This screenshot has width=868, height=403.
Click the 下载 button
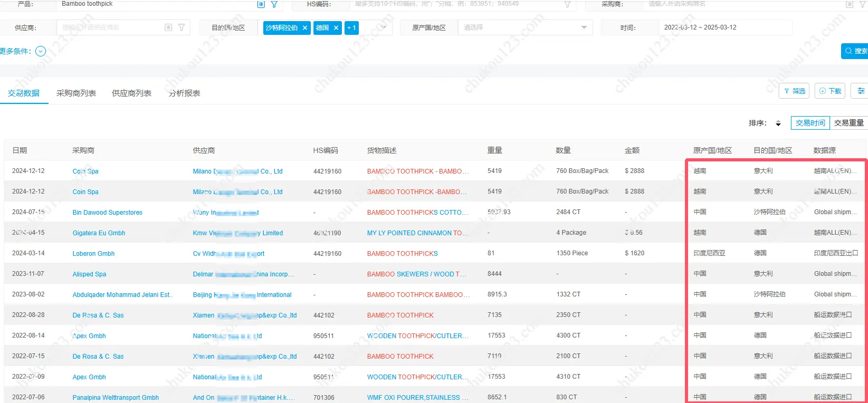(x=830, y=91)
